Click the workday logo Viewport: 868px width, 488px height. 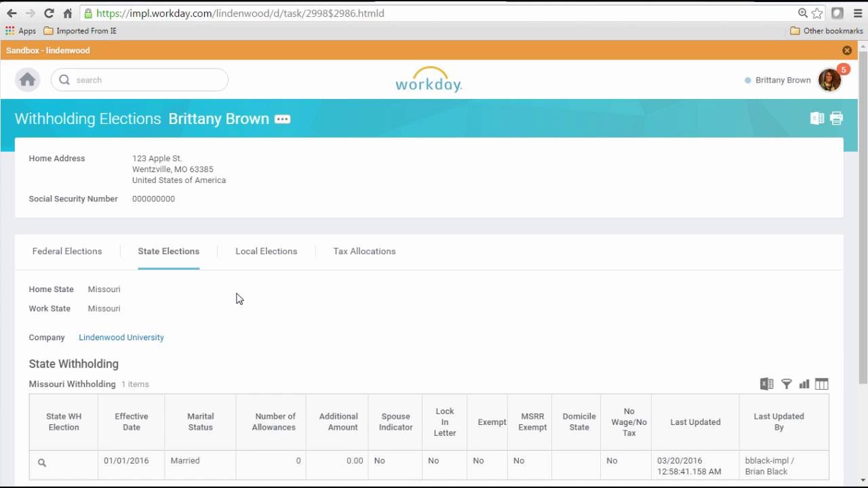(429, 79)
